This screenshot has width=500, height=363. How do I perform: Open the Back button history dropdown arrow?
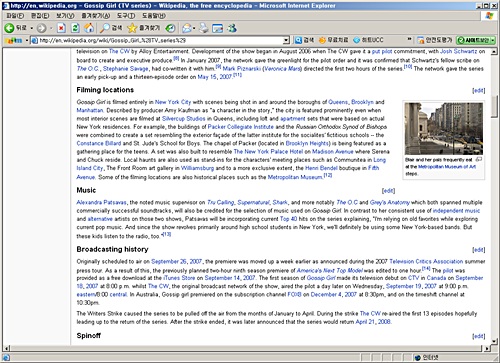coord(32,28)
